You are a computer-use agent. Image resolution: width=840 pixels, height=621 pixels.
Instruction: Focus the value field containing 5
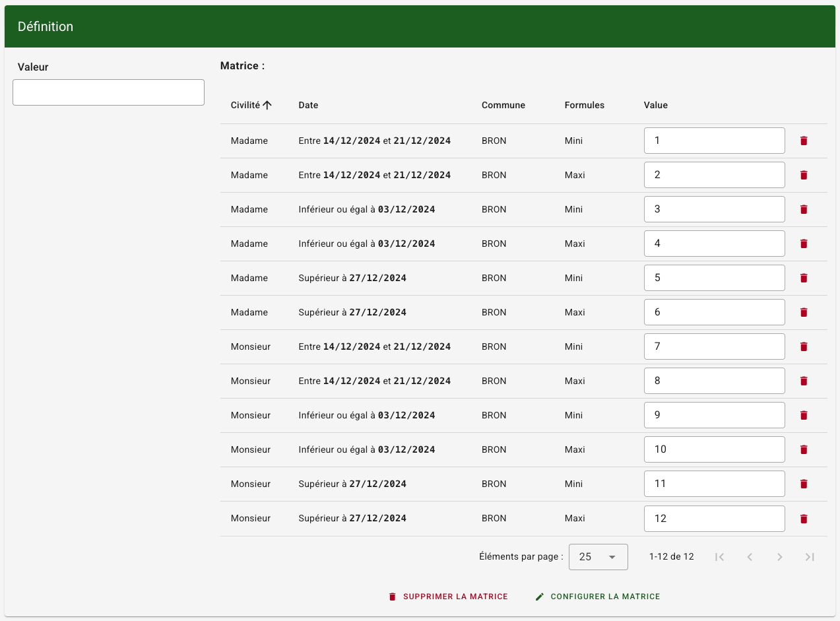coord(714,278)
